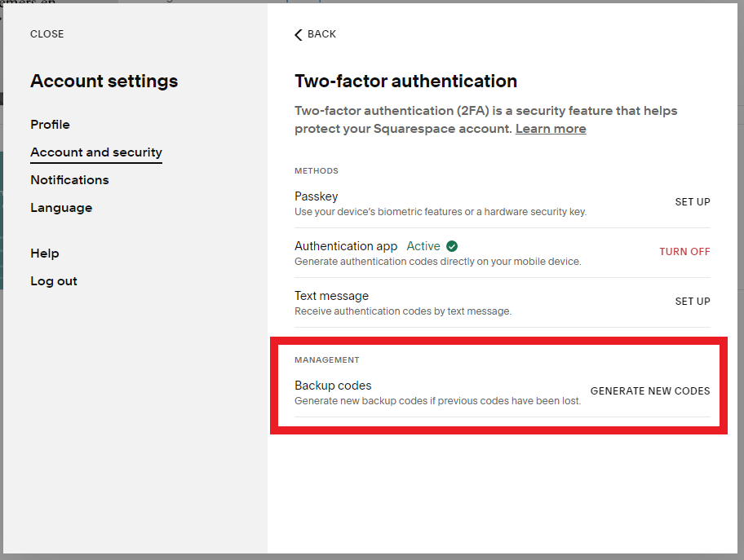Viewport: 744px width, 560px height.
Task: Follow the Learn more link
Action: tap(551, 129)
